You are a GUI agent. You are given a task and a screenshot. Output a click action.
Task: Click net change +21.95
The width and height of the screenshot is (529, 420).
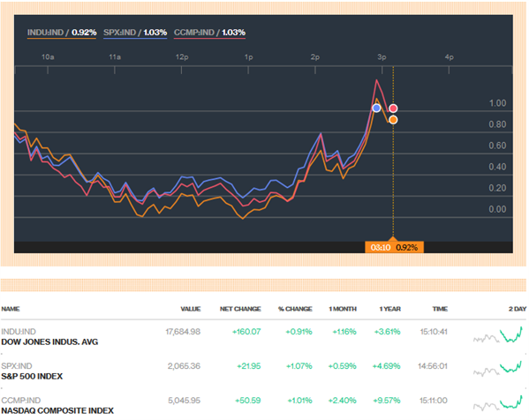point(249,366)
